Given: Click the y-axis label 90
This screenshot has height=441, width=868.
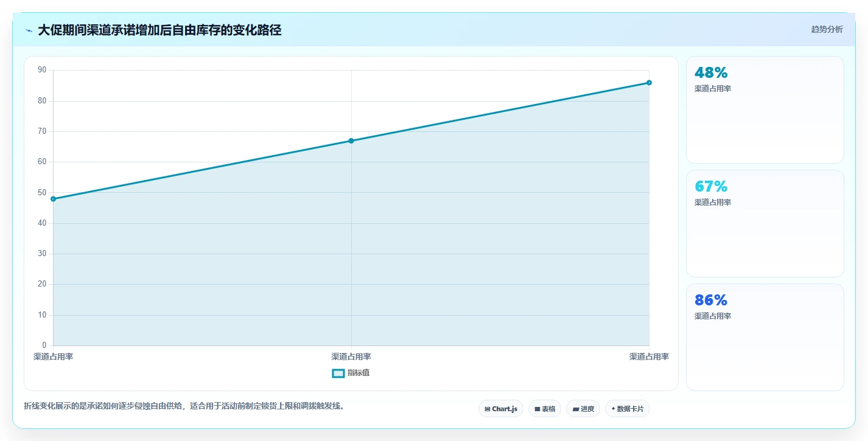Looking at the screenshot, I should click(42, 70).
